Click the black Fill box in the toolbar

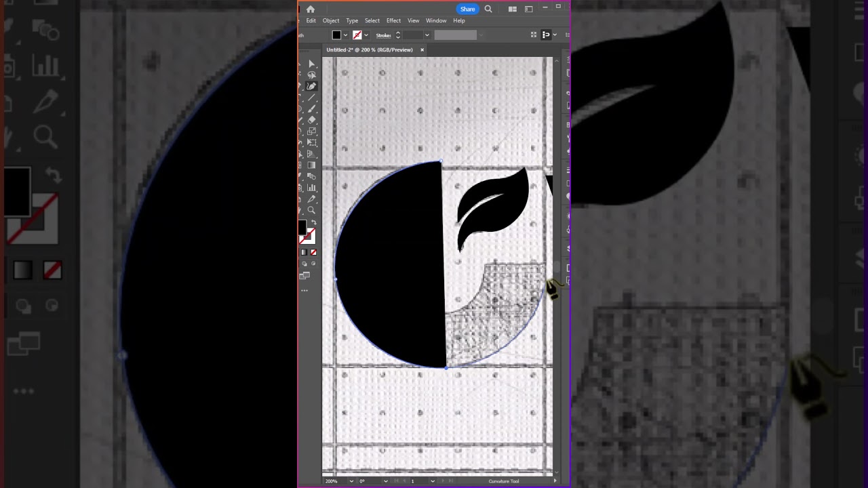302,228
